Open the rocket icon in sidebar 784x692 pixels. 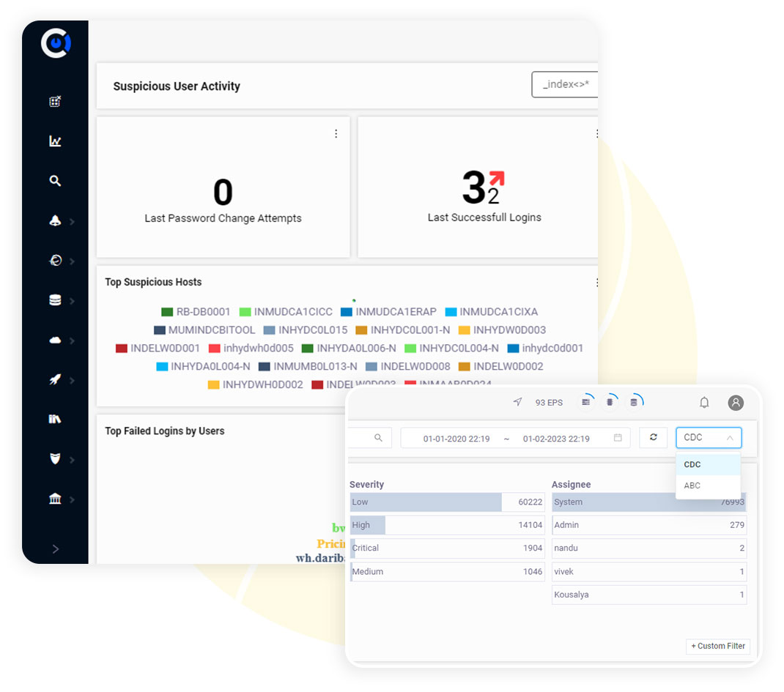55,379
